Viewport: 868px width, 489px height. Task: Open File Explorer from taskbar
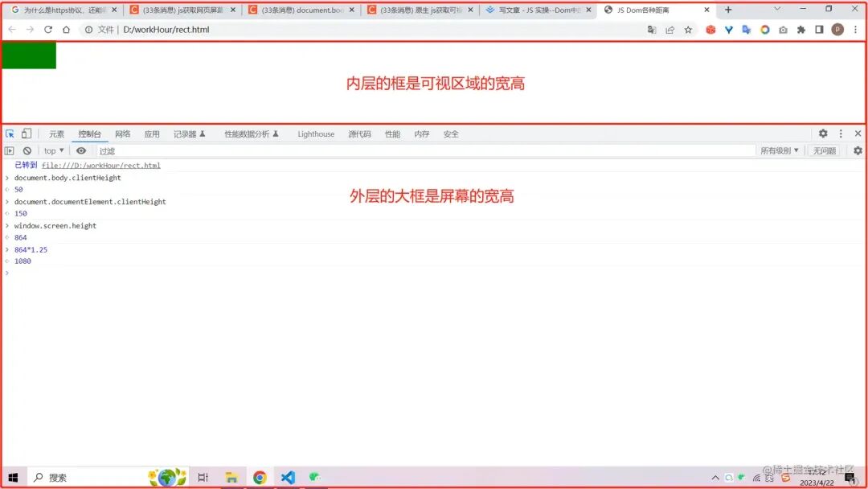tap(231, 478)
